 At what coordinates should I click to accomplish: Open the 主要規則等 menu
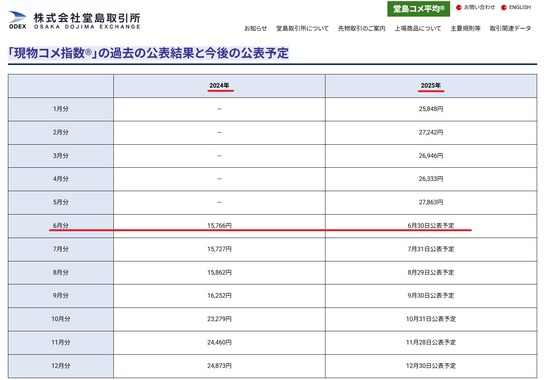[x=465, y=28]
